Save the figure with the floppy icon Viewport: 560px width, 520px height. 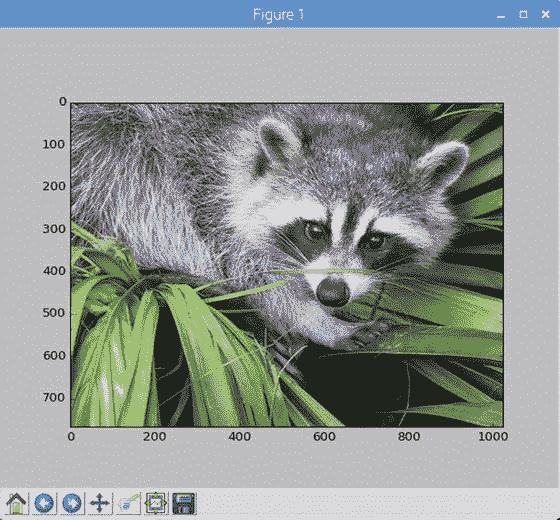pos(184,503)
